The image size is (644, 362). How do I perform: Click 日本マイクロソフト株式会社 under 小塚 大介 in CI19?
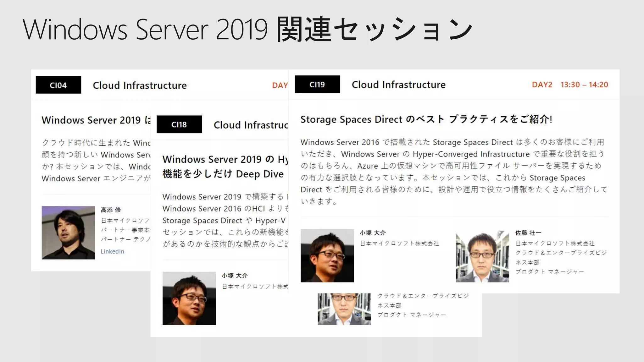click(399, 243)
